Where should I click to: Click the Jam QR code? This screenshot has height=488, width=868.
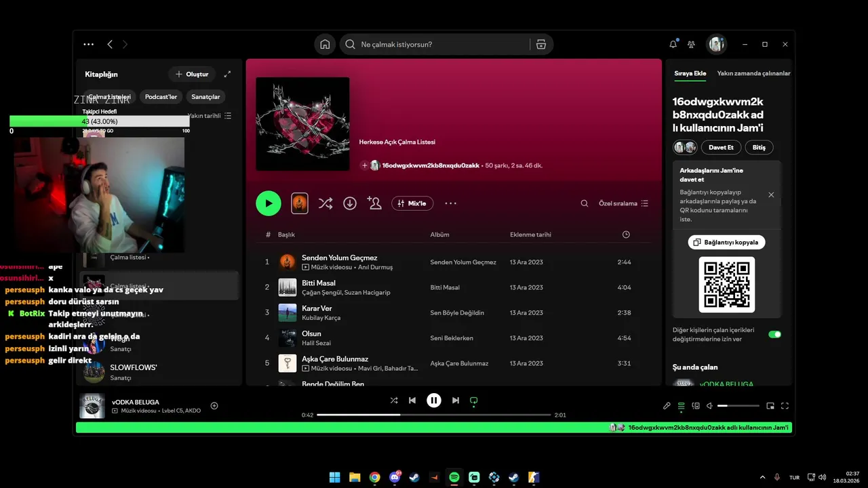pyautogui.click(x=726, y=285)
